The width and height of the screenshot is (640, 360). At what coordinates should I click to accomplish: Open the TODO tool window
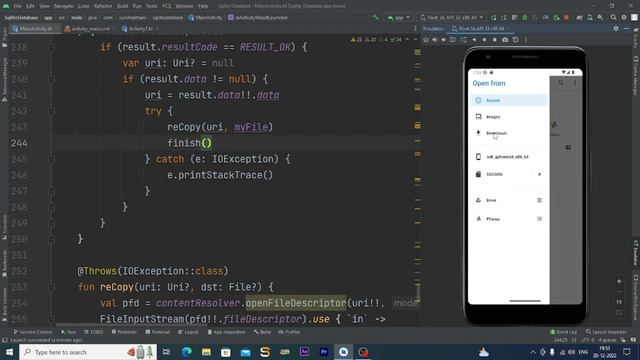coord(93,332)
